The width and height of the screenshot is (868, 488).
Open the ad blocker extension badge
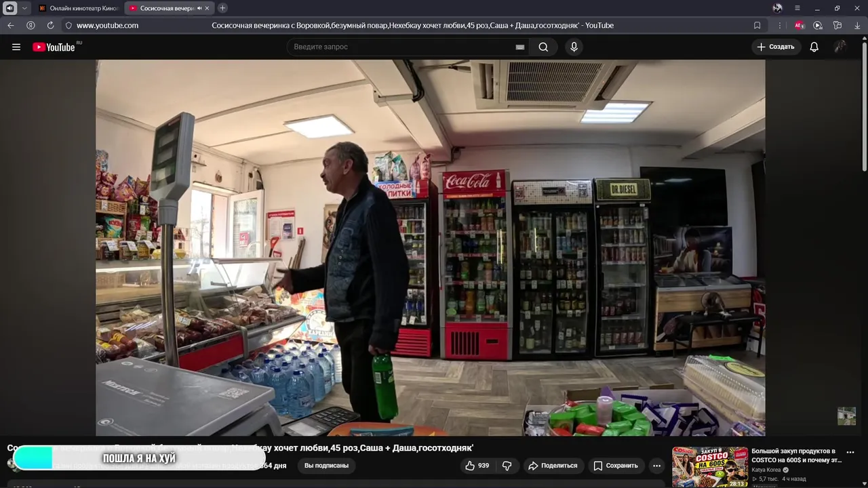click(x=800, y=25)
